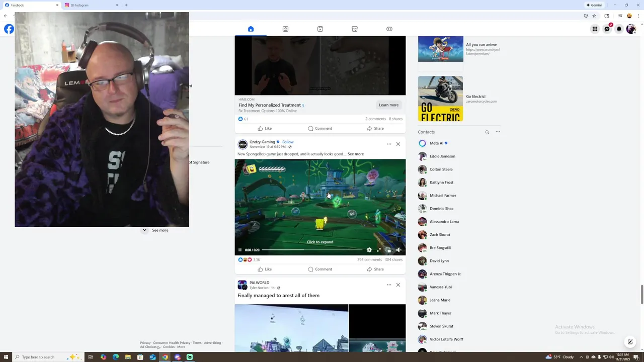This screenshot has height=362, width=644.
Task: Seek on the SpongeBob video progress bar
Action: pyautogui.click(x=311, y=250)
